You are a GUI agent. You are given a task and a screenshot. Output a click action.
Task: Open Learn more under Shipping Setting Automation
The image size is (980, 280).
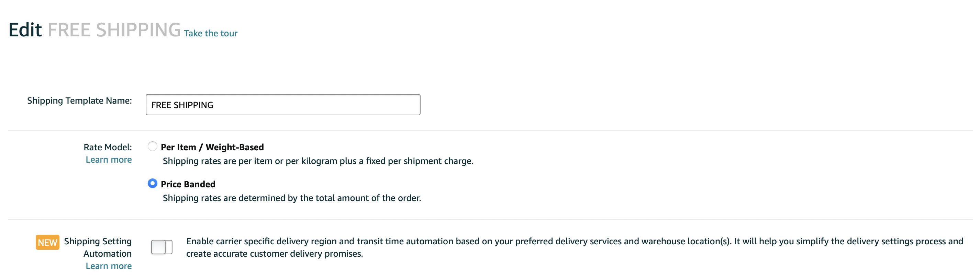pyautogui.click(x=109, y=266)
